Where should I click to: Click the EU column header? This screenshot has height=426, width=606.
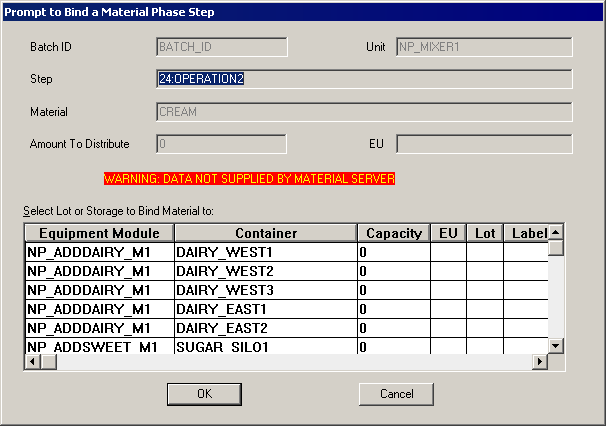(448, 233)
